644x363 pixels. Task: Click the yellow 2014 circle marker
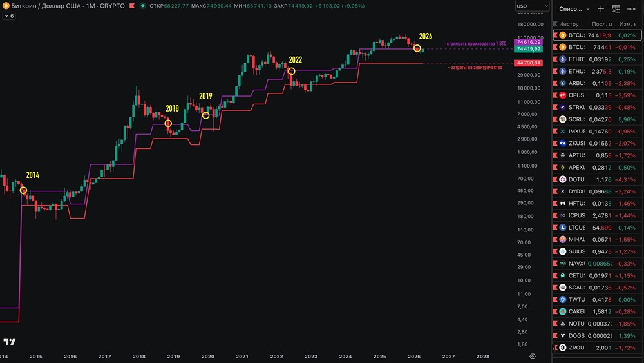coord(23,190)
